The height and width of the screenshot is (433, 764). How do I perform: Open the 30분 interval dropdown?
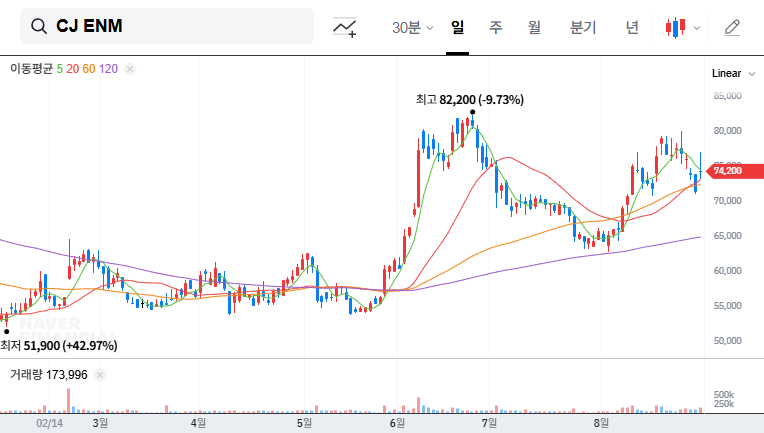click(412, 28)
